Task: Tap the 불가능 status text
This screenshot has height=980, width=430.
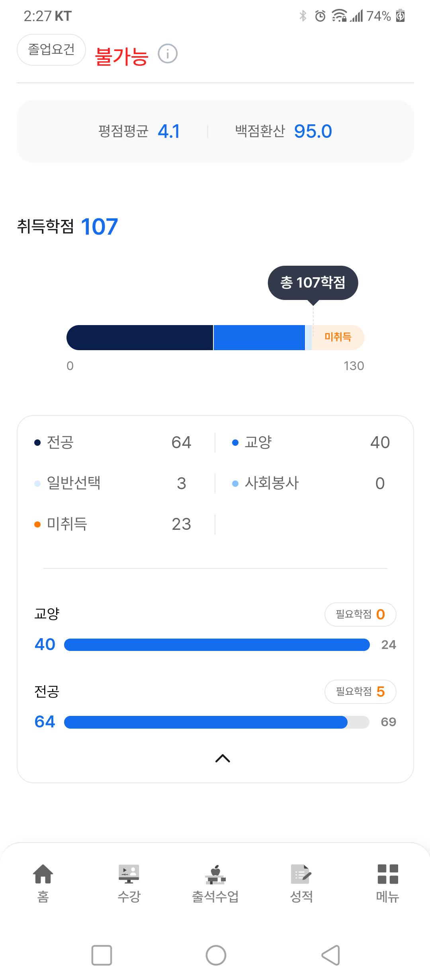Action: (x=121, y=56)
